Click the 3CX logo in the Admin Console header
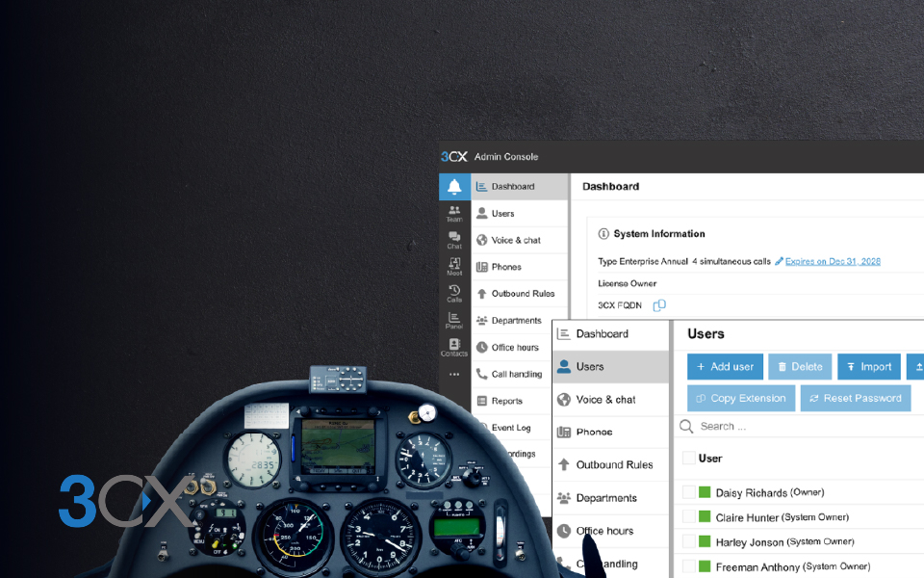Screen dimensions: 924x578 pos(453,156)
